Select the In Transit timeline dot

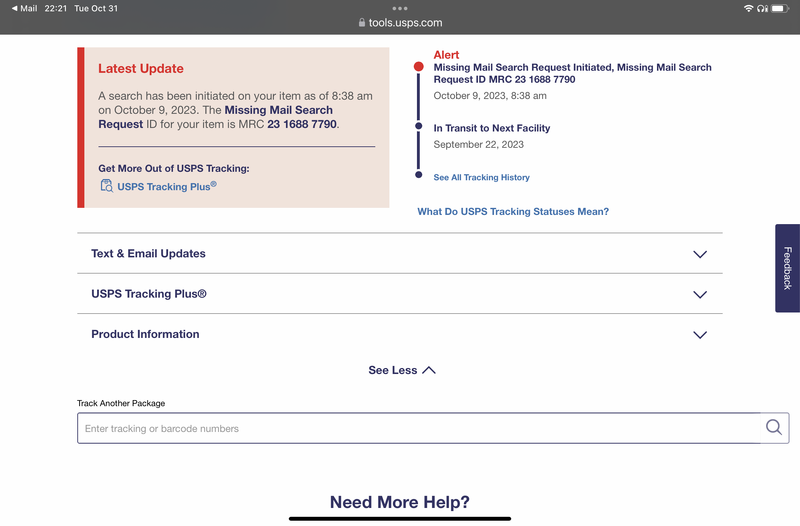[418, 126]
